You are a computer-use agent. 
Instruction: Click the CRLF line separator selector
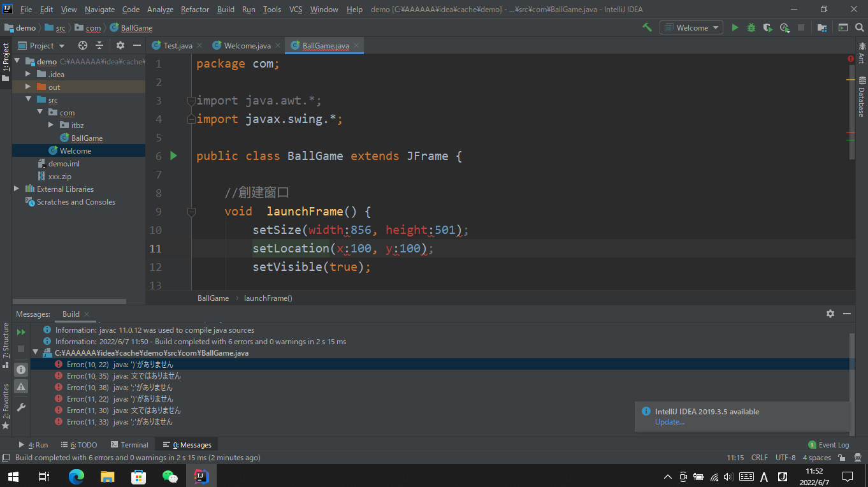760,458
